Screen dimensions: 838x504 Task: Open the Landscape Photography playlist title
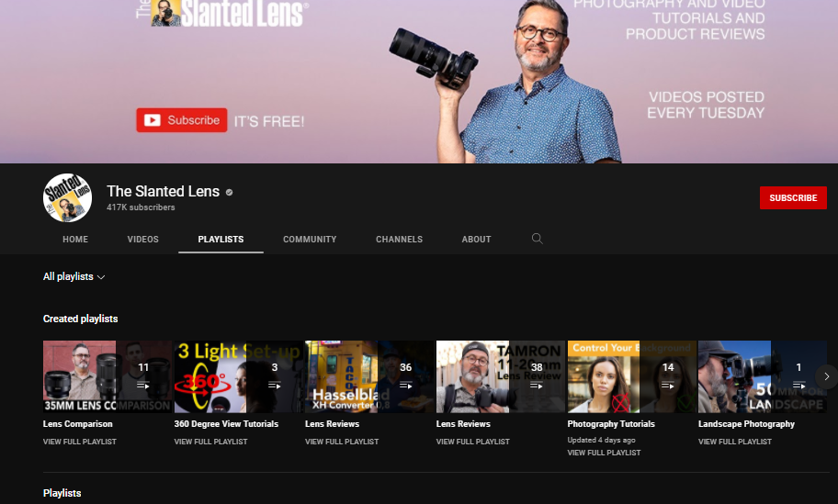[746, 424]
